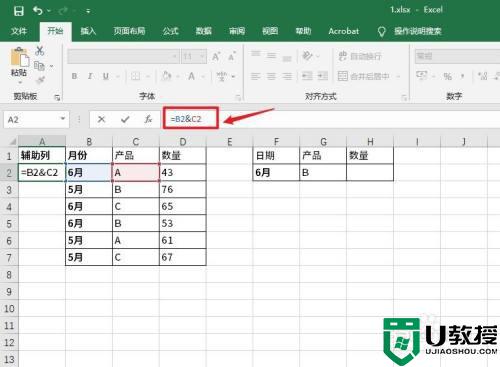This screenshot has width=500, height=367.
Task: Click the Increase Font Size icon
Action: coord(216,57)
